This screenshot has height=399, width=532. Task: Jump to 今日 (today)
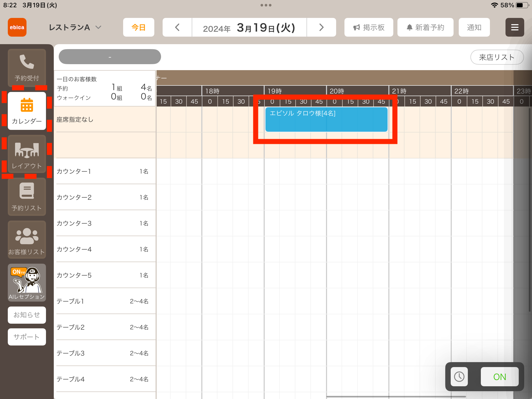tap(138, 27)
